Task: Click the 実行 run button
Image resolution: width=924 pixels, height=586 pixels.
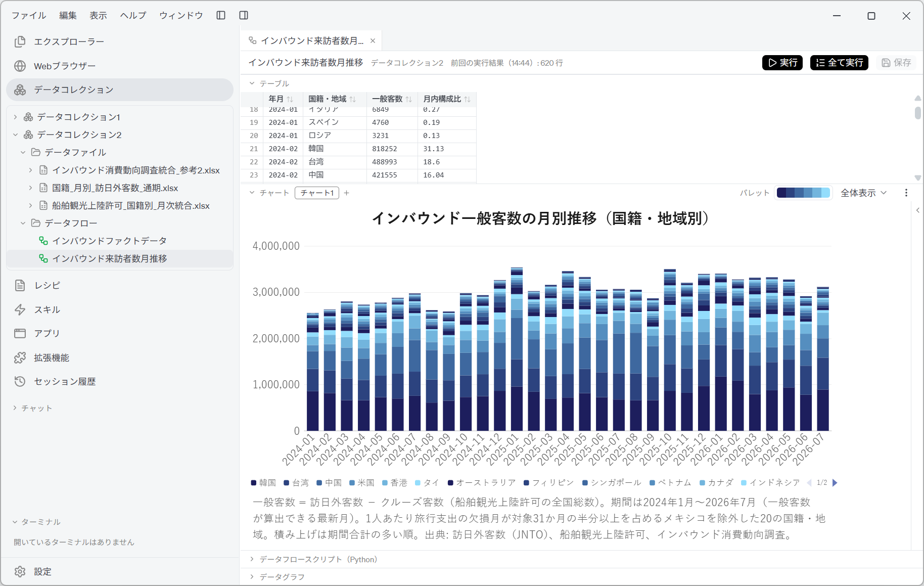Action: [x=782, y=63]
